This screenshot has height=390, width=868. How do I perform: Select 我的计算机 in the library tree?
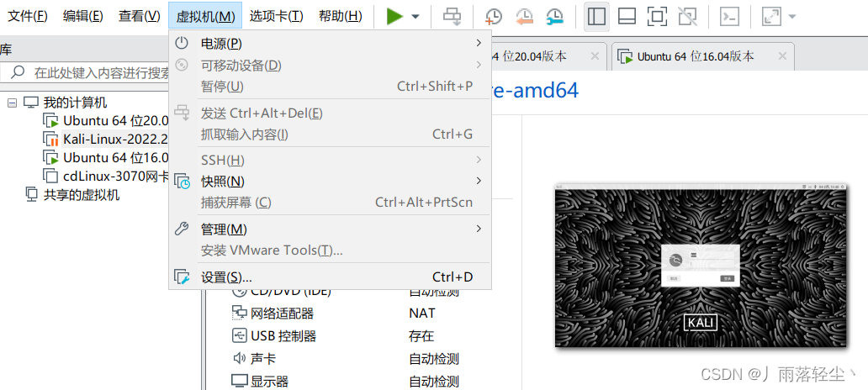pos(76,103)
